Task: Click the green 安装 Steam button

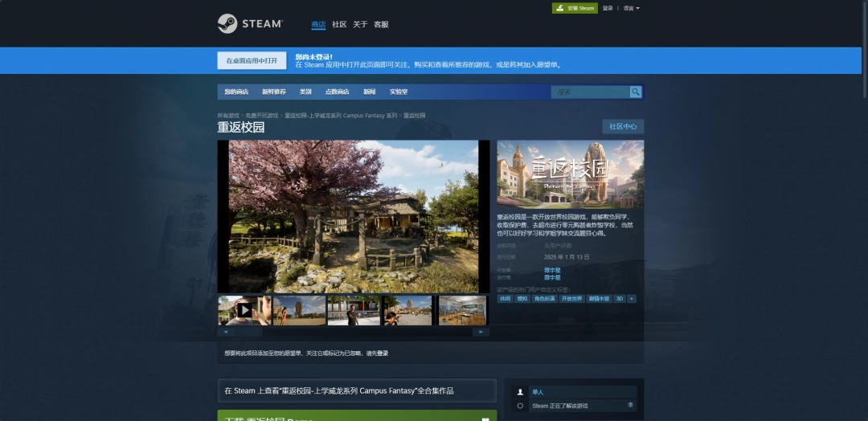Action: coord(575,8)
